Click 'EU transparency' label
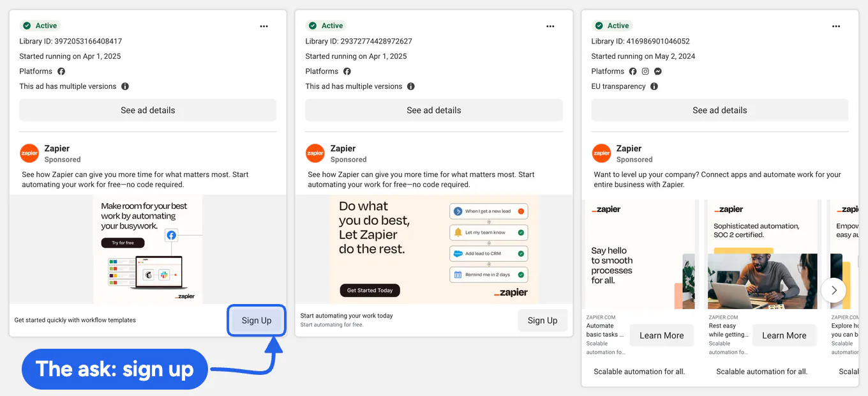 point(618,86)
